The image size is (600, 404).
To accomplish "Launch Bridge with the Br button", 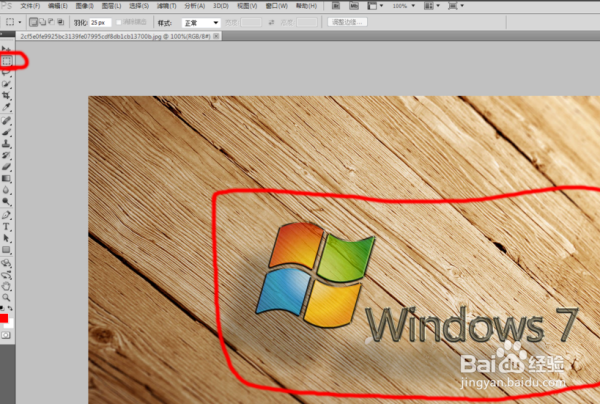I will click(x=336, y=6).
